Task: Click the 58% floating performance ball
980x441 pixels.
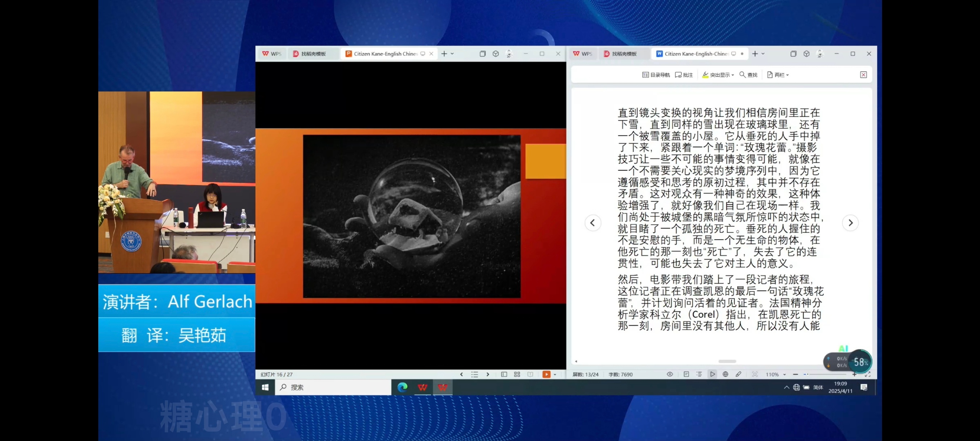Action: pos(860,362)
